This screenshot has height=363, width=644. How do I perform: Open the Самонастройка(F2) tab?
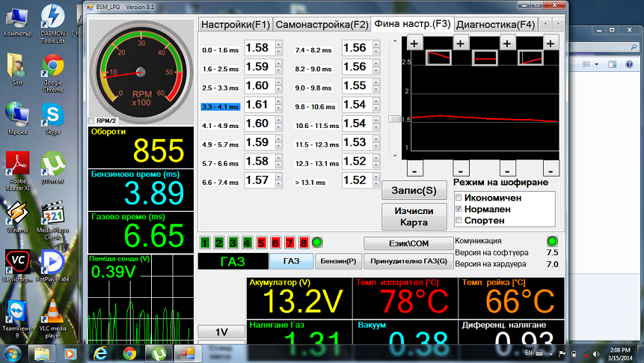pyautogui.click(x=322, y=24)
